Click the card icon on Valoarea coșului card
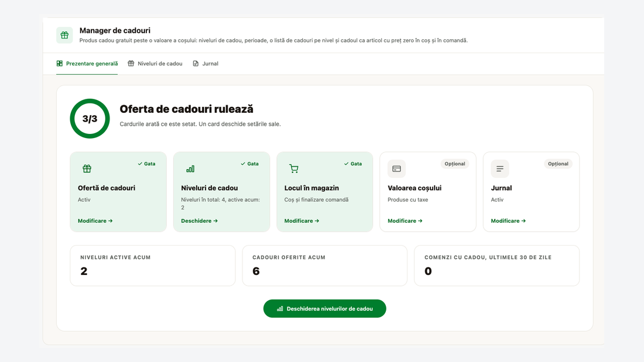Image resolution: width=644 pixels, height=362 pixels. click(x=397, y=168)
